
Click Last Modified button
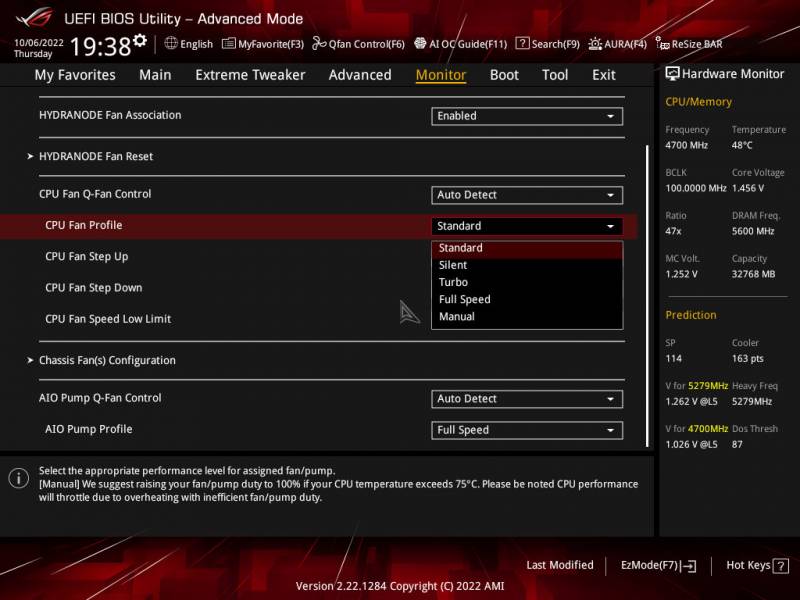560,565
